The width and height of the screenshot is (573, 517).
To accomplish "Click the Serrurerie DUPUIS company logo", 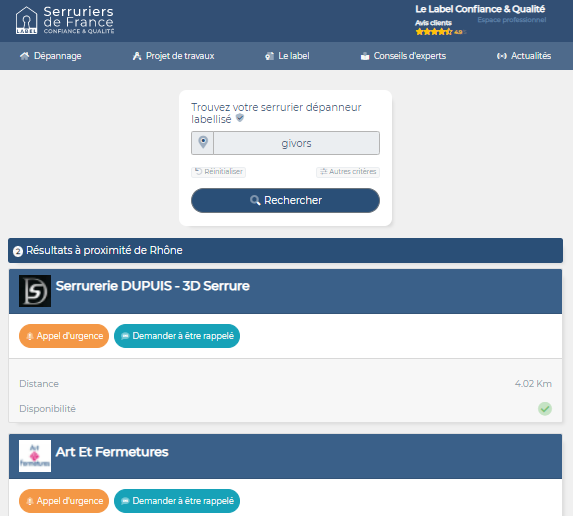I will 35,291.
